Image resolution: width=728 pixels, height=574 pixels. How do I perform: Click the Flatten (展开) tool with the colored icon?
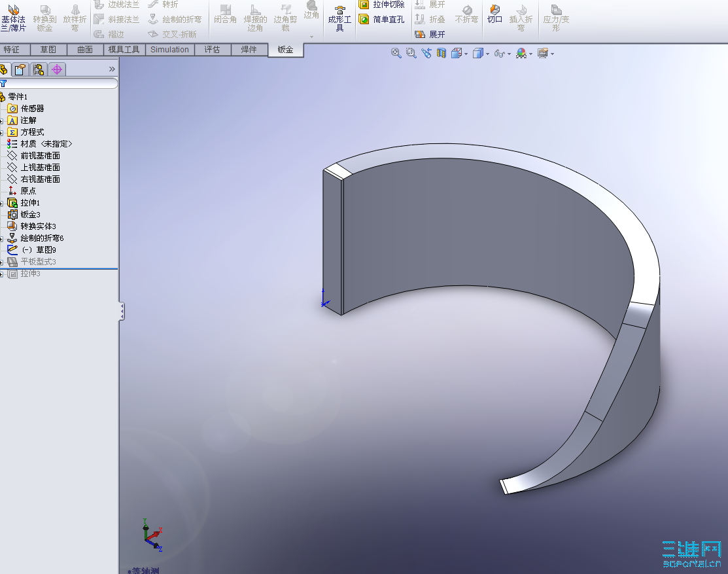(430, 35)
